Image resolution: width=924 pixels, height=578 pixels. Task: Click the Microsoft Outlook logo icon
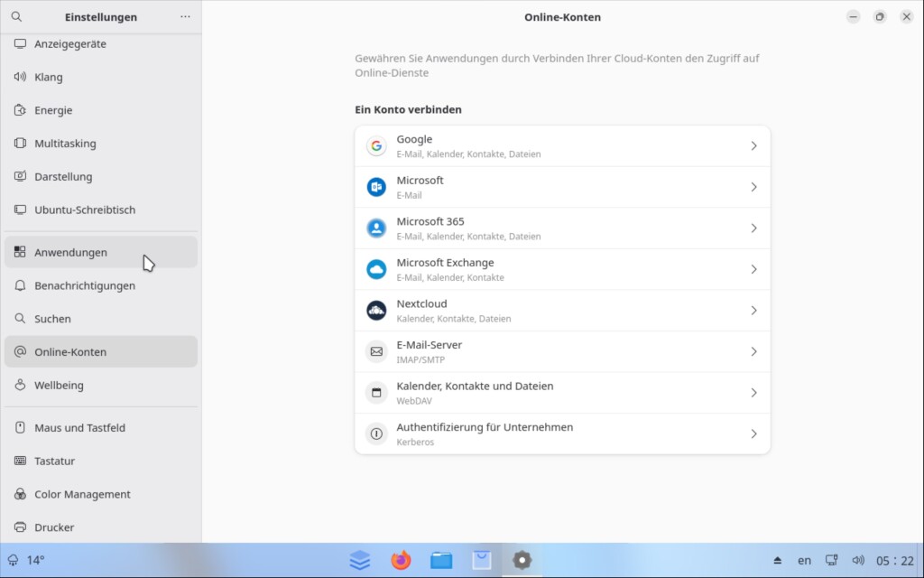coord(376,187)
